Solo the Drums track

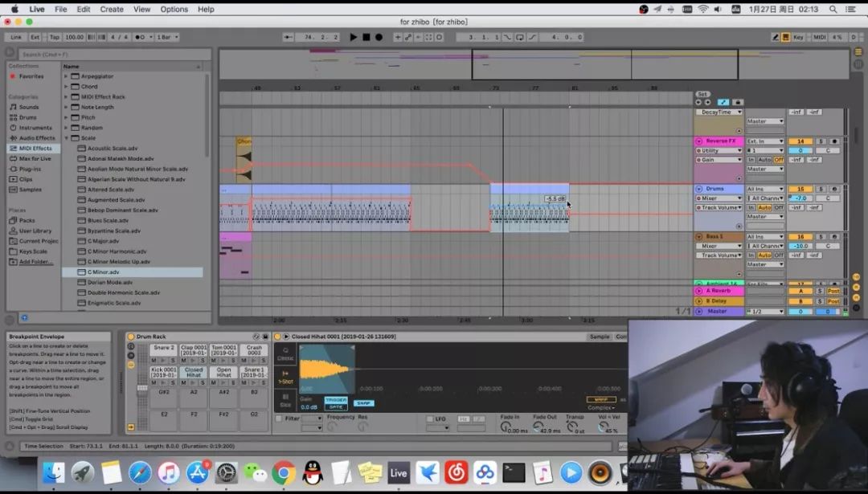[x=820, y=189]
